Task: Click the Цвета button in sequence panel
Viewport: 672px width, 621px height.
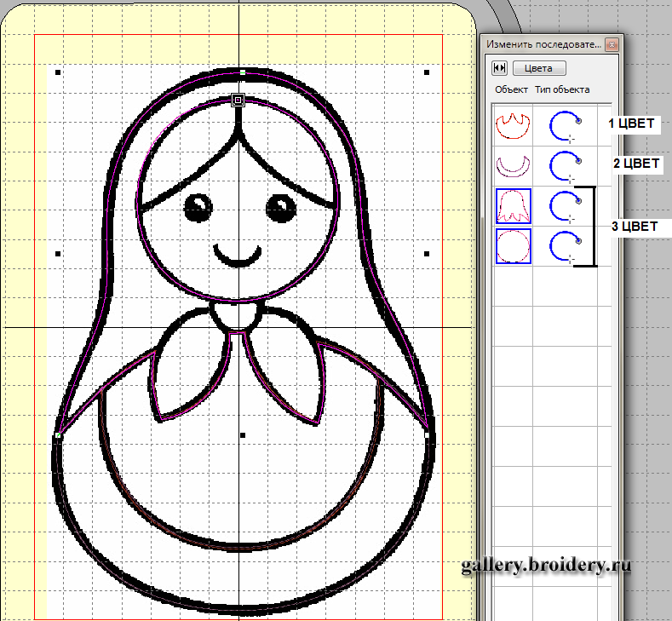Action: tap(539, 68)
